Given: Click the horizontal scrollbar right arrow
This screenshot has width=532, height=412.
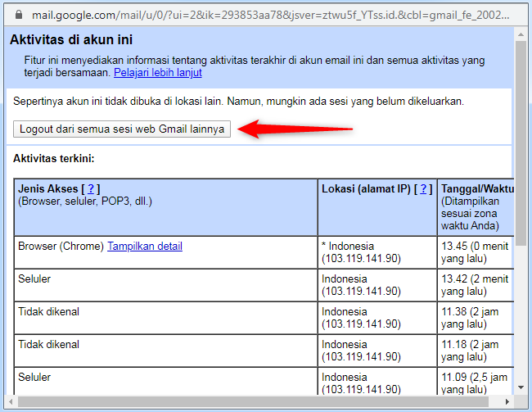Looking at the screenshot, I should click(x=507, y=402).
